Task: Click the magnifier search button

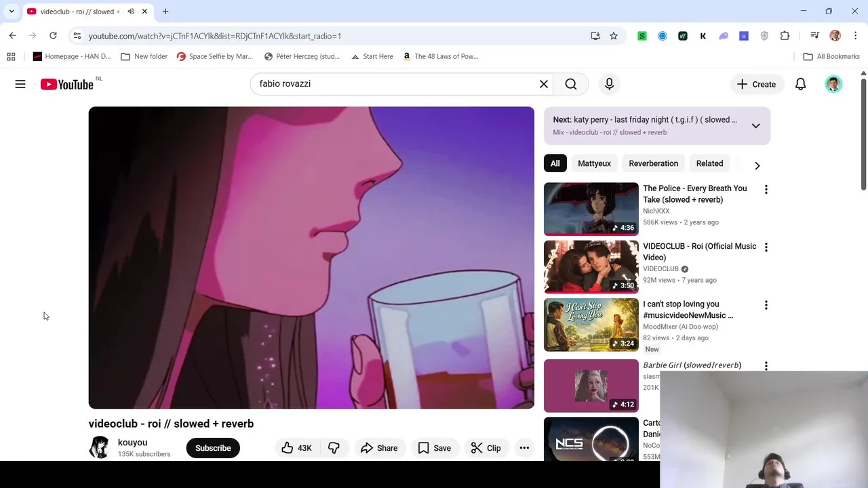Action: point(571,84)
